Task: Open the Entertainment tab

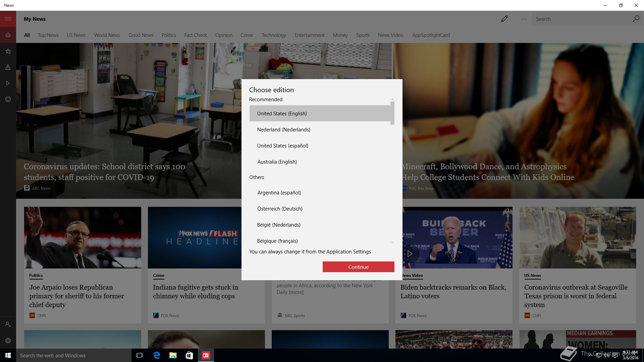Action: pyautogui.click(x=310, y=35)
